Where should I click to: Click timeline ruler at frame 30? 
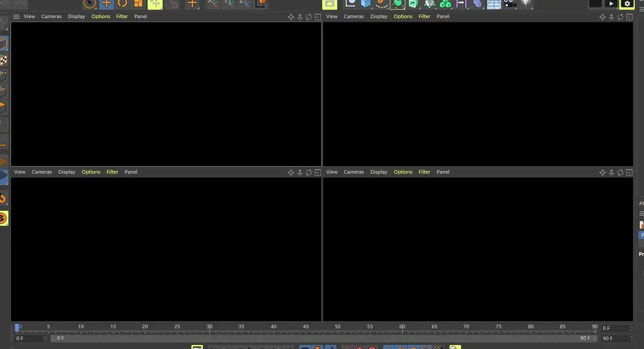(x=210, y=328)
